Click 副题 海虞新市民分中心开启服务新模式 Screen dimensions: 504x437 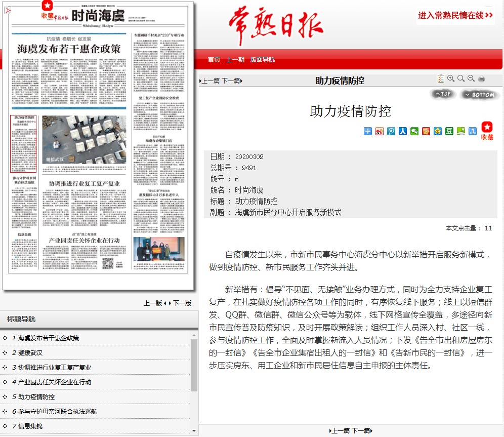[x=288, y=212]
